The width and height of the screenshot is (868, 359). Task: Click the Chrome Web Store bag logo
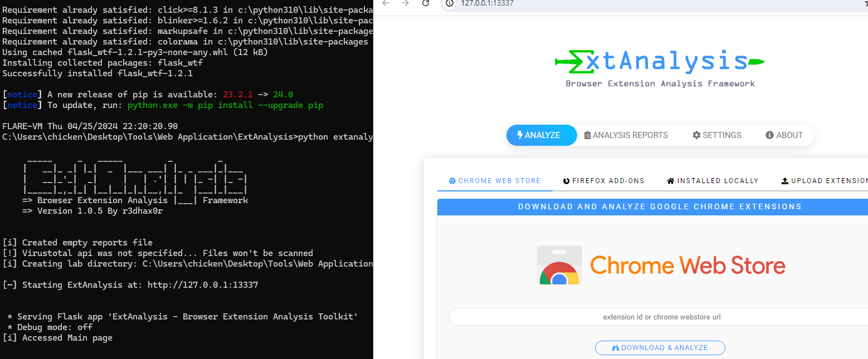coord(559,265)
